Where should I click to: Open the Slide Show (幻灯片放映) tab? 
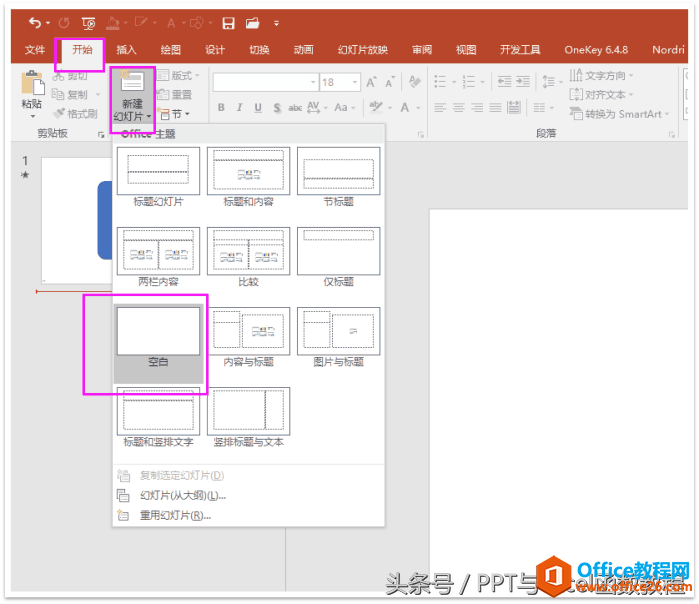tap(362, 49)
